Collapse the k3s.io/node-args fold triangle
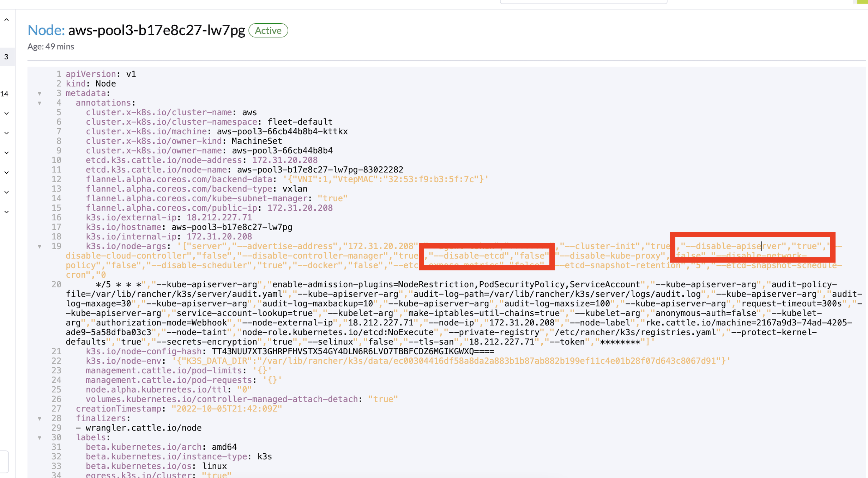Image resolution: width=868 pixels, height=478 pixels. [x=40, y=246]
